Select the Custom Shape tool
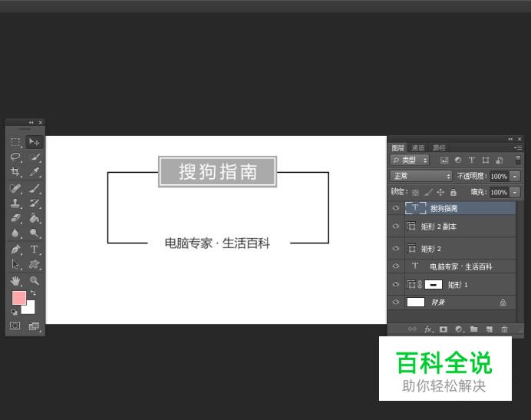The image size is (531, 420). (35, 264)
